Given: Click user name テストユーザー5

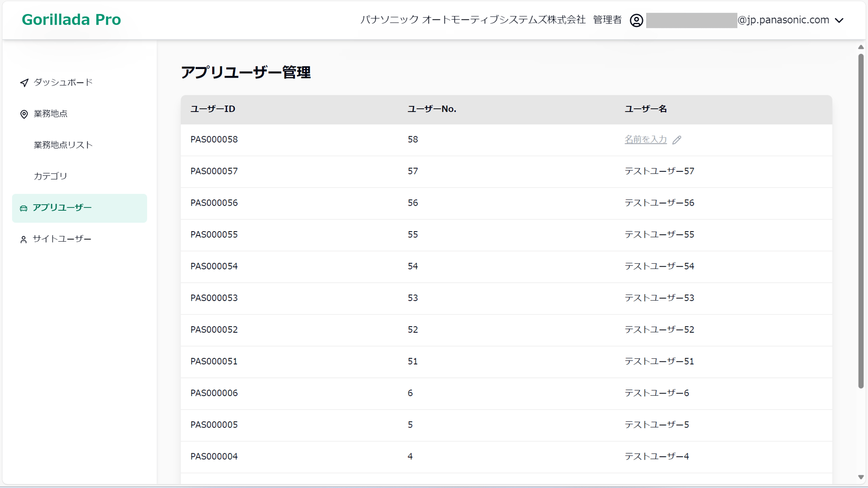Looking at the screenshot, I should [x=657, y=424].
